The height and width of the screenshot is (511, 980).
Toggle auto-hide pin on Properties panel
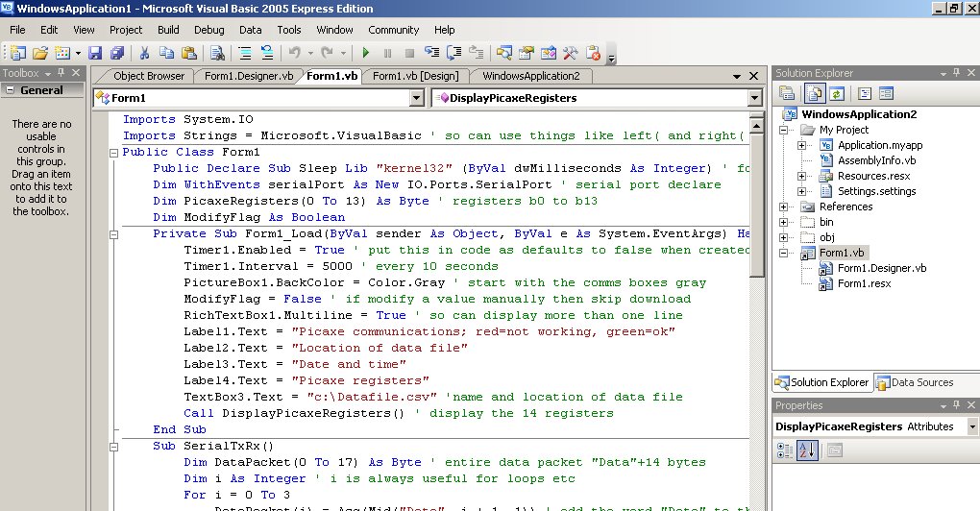pos(956,404)
